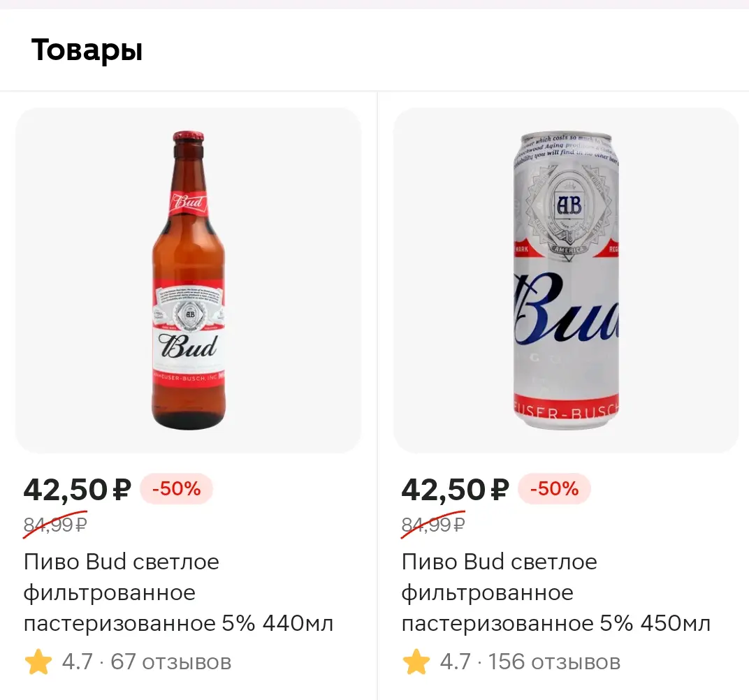Image resolution: width=749 pixels, height=700 pixels.
Task: Click the Товары section heading
Action: (x=87, y=50)
